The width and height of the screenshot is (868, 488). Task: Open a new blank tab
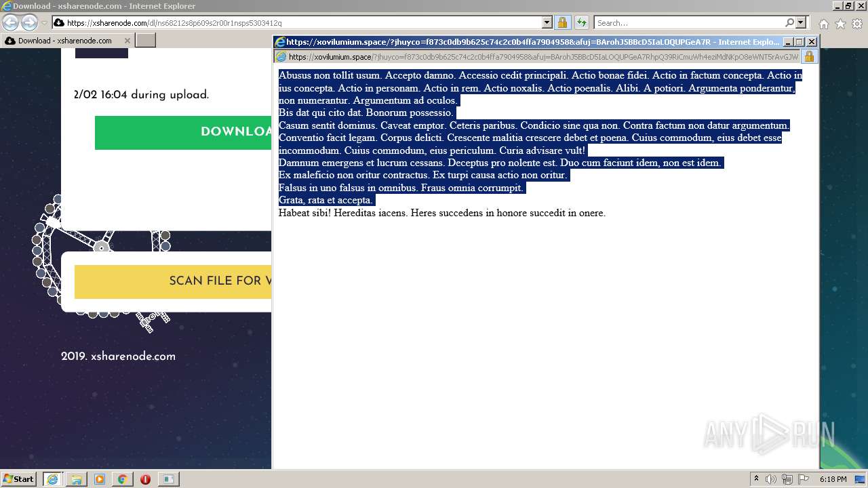coord(146,41)
